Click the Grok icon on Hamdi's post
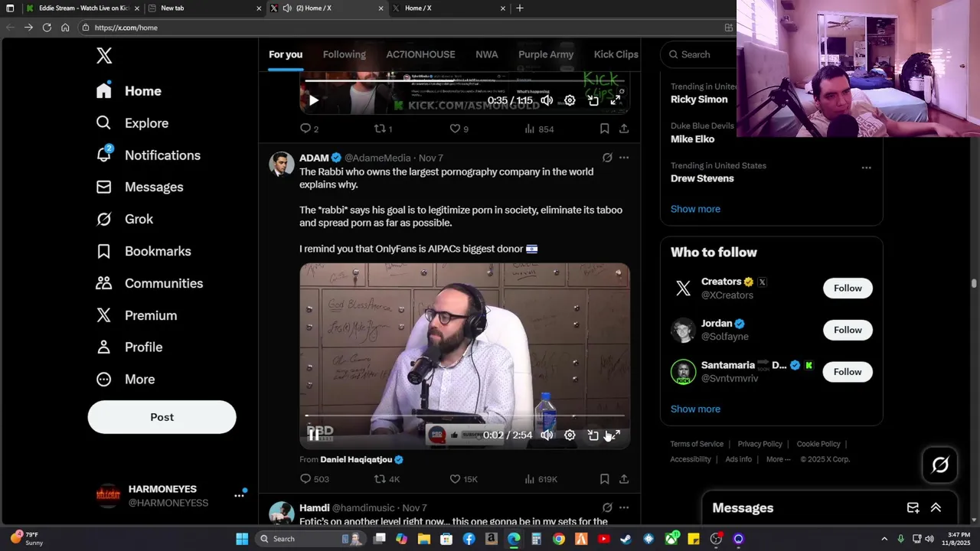Image resolution: width=980 pixels, height=551 pixels. [x=607, y=507]
